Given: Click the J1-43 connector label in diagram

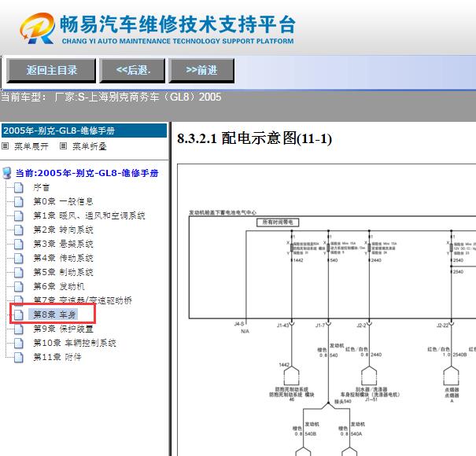Looking at the screenshot, I should pos(282,325).
